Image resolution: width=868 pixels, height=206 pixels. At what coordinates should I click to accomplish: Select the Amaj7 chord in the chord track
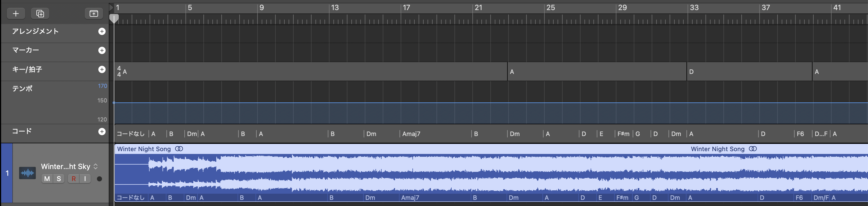[x=411, y=134]
